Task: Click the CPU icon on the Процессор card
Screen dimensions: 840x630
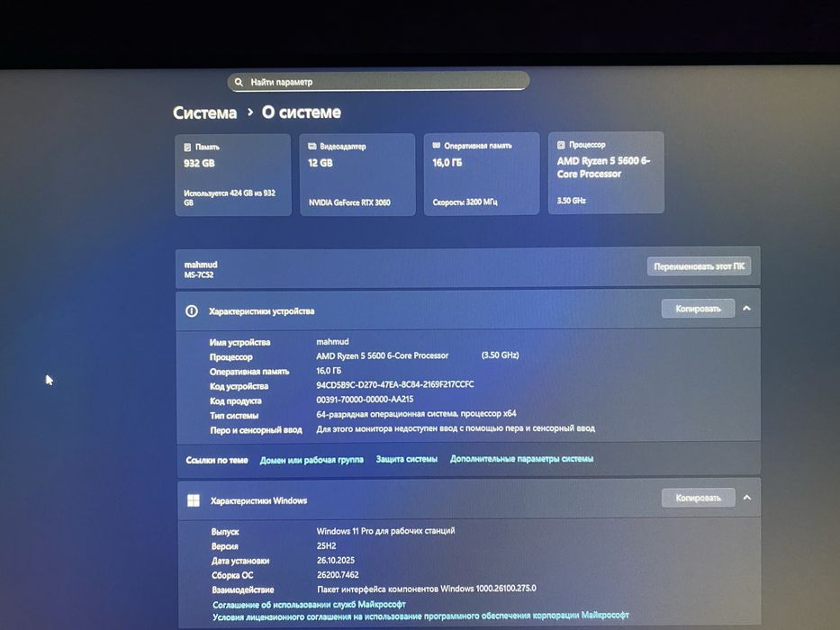Action: pyautogui.click(x=561, y=145)
